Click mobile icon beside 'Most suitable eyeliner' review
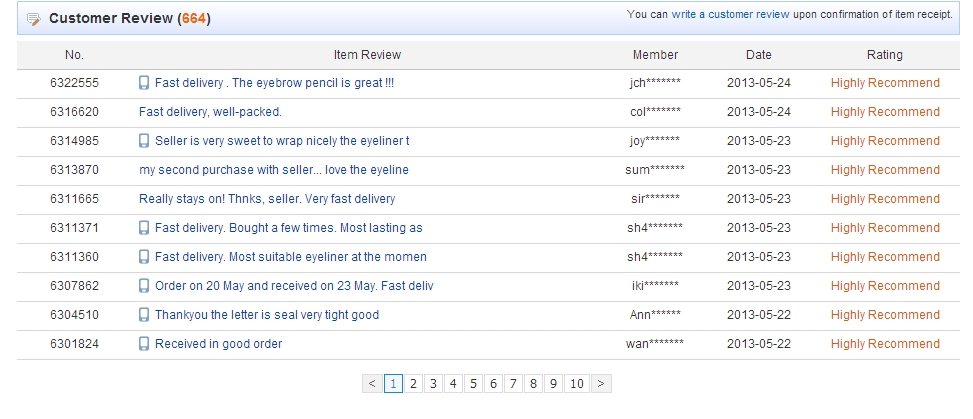 tap(144, 257)
